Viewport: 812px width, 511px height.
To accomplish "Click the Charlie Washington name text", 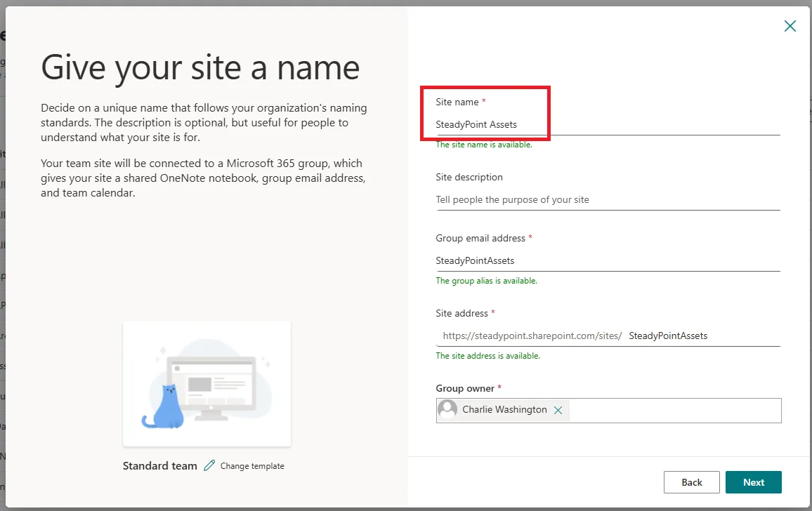I will [504, 409].
